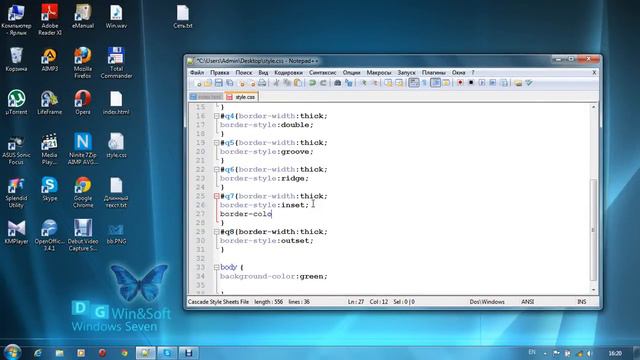Select the style.css desktop file
640x360 pixels.
[116, 146]
